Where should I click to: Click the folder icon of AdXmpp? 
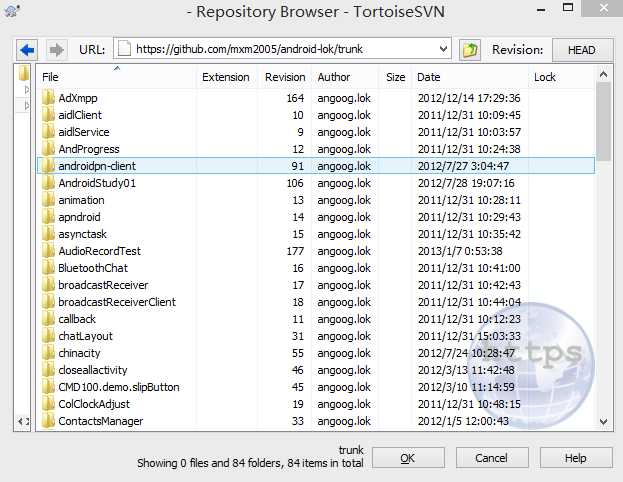click(48, 98)
